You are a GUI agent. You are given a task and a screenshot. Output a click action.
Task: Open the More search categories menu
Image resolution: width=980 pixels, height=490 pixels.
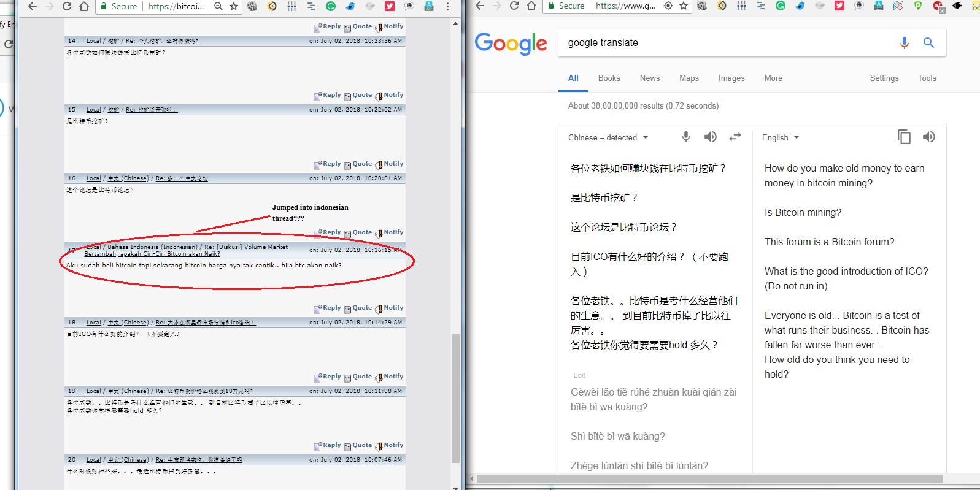773,78
